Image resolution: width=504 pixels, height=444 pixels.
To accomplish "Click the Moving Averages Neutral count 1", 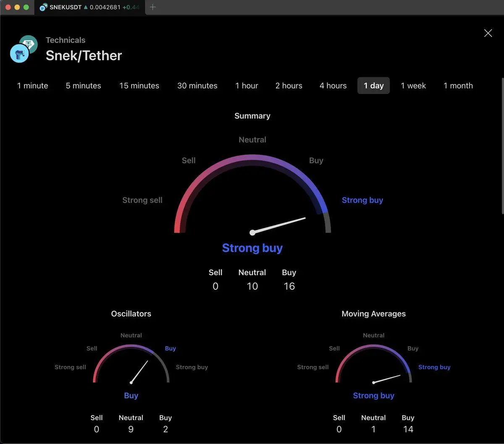I will click(x=373, y=429).
